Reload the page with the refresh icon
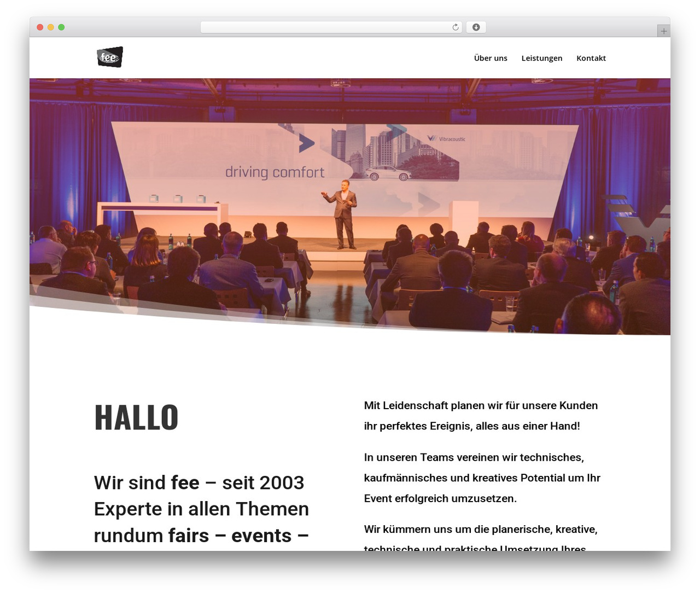 [x=455, y=27]
